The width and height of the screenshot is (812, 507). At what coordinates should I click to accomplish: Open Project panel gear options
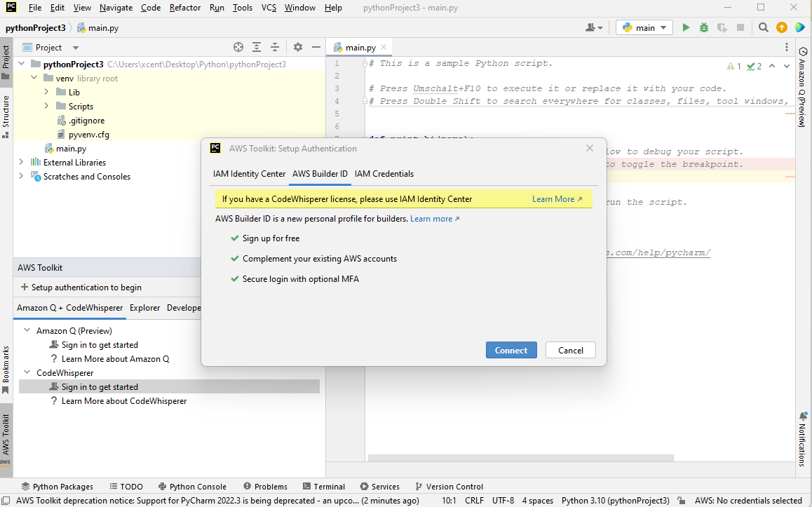[x=298, y=47]
